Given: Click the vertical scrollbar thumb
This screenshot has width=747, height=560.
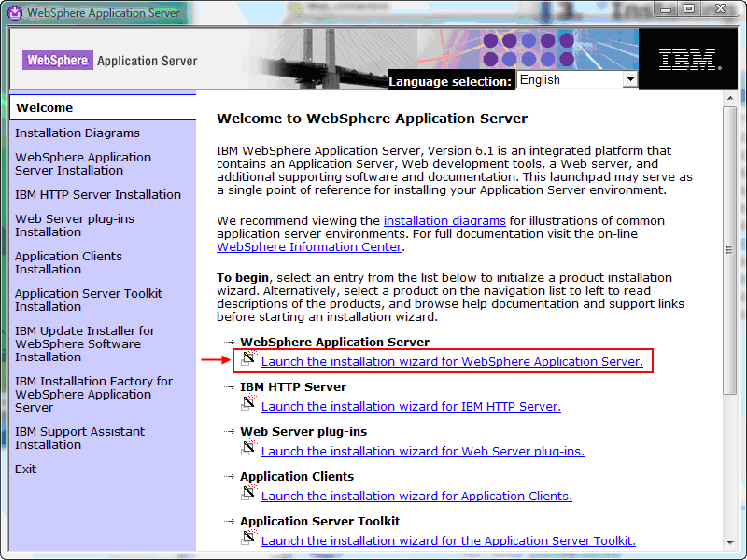Looking at the screenshot, I should [x=730, y=250].
